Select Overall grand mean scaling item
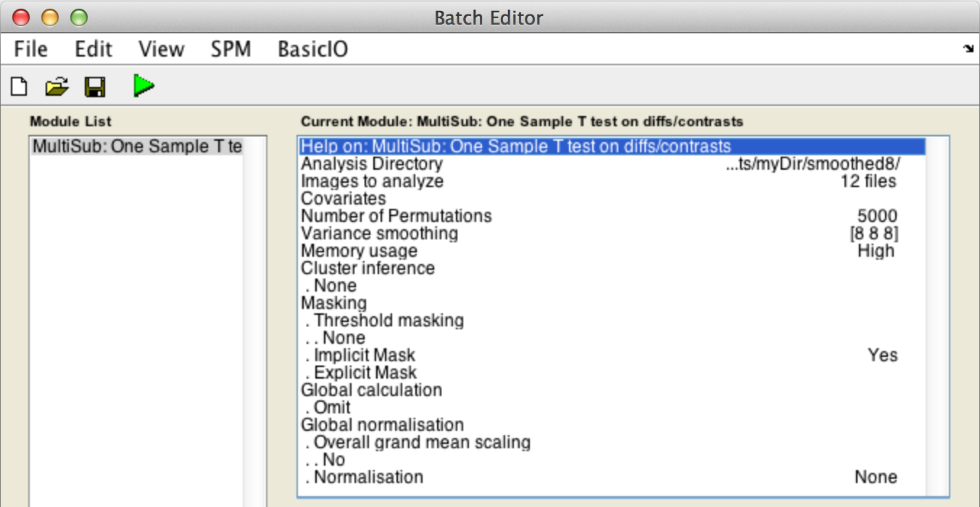The width and height of the screenshot is (980, 507). pos(612,442)
